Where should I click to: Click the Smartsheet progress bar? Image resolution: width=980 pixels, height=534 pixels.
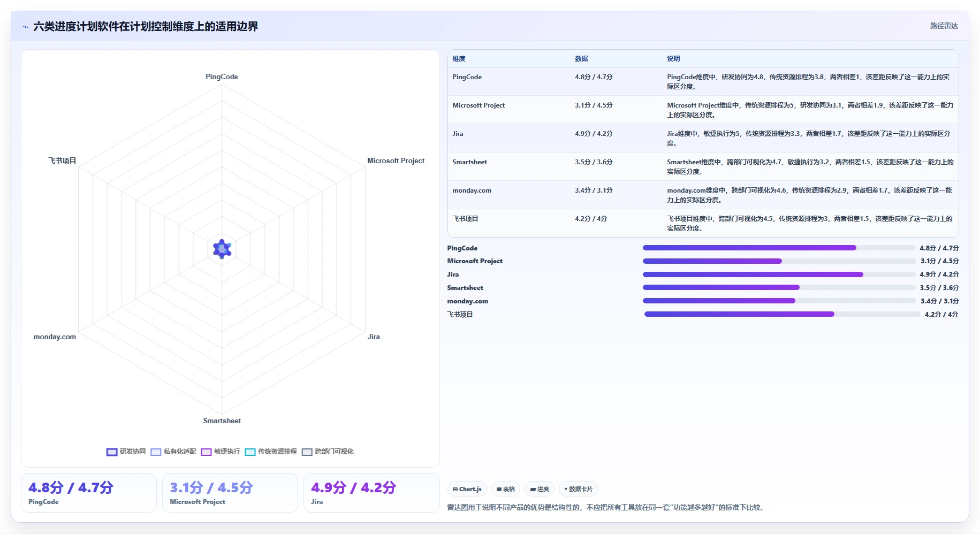pyautogui.click(x=779, y=287)
